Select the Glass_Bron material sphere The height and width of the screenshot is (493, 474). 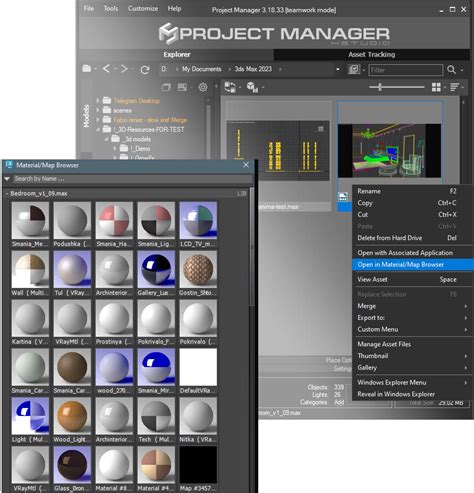coord(72,465)
